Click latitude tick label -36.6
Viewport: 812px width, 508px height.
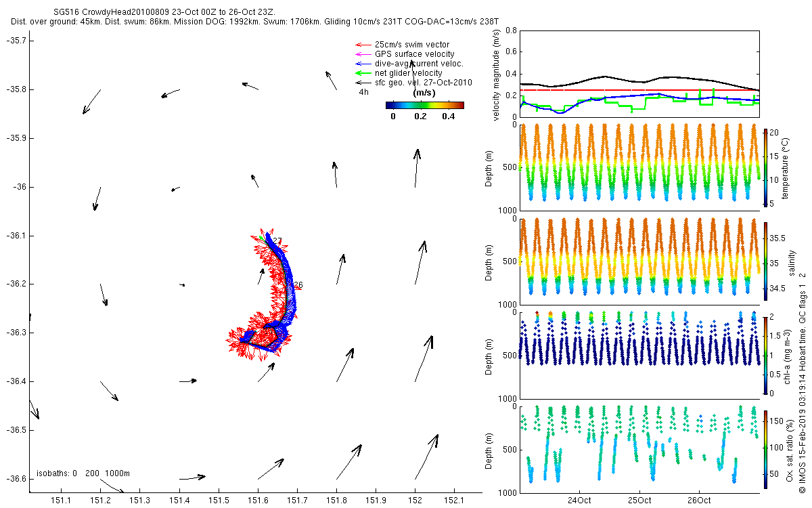pos(16,479)
